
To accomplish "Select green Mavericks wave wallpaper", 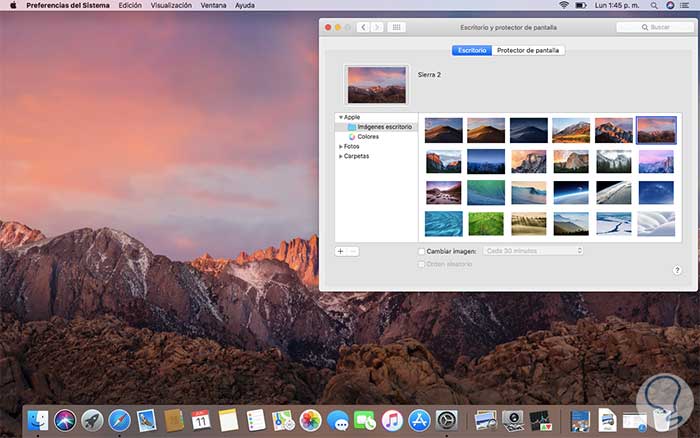I will tap(486, 192).
